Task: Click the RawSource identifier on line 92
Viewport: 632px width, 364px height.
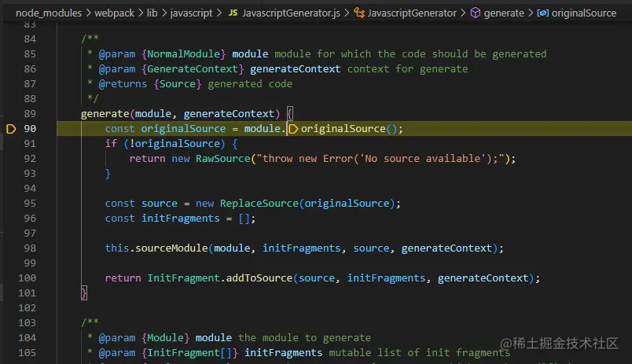Action: (223, 159)
